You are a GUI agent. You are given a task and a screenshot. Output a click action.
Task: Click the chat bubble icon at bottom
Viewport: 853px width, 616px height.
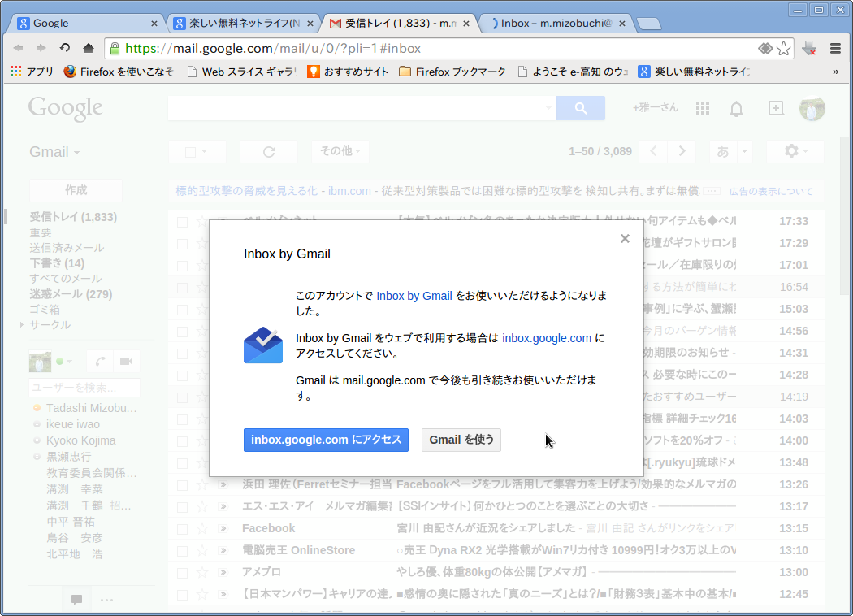(x=76, y=600)
